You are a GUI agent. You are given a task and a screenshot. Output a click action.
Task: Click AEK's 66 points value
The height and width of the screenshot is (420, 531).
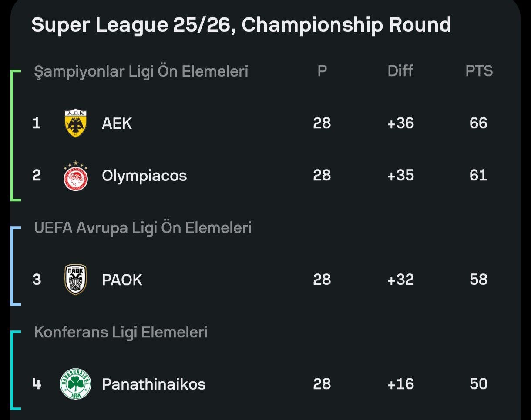coord(478,123)
